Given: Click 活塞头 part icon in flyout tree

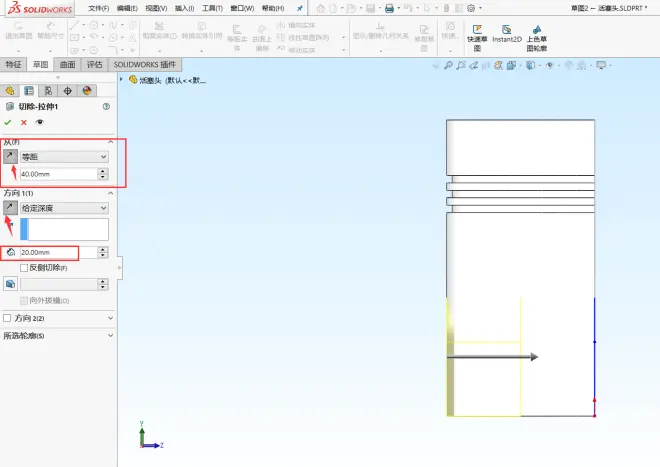Looking at the screenshot, I should coord(133,79).
